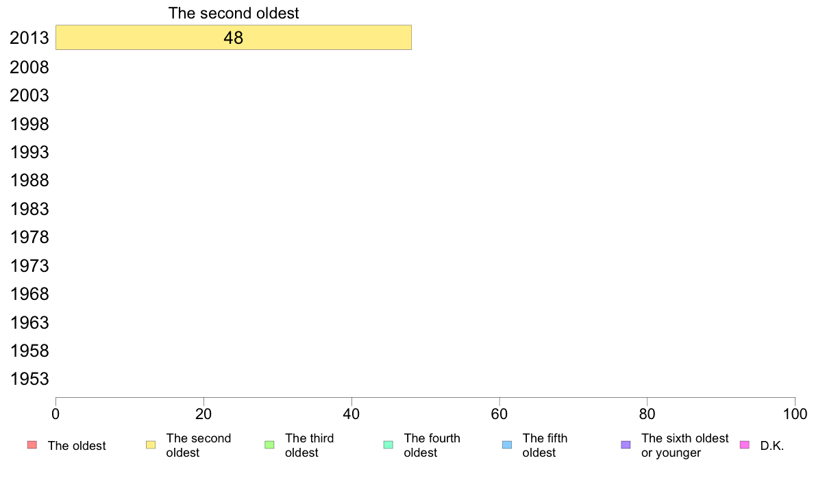Click the pink D.K. legend swatch
The height and width of the screenshot is (504, 814).
coord(744,445)
